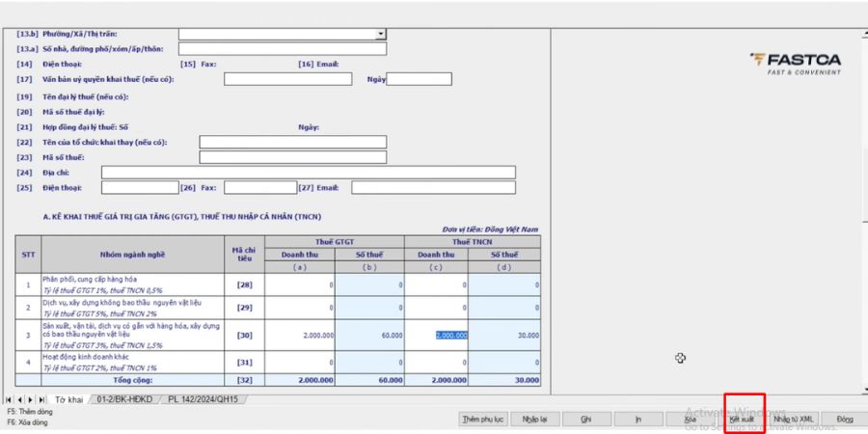Click the Thêm phụ lục button
The image size is (868, 434).
click(484, 420)
